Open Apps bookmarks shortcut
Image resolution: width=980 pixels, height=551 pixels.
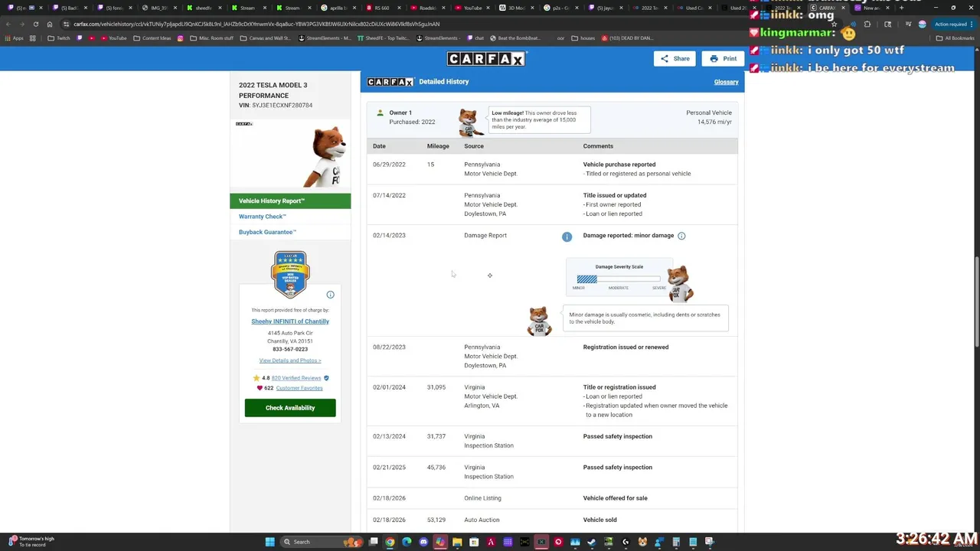pos(15,38)
